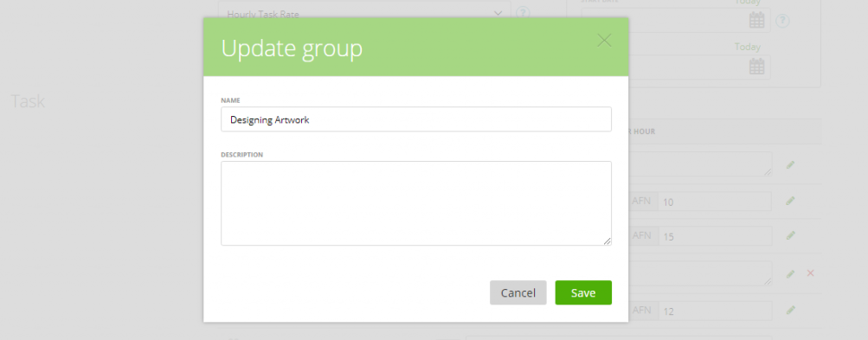Click Cancel in the Update group dialog
This screenshot has height=340, width=868.
(x=518, y=292)
